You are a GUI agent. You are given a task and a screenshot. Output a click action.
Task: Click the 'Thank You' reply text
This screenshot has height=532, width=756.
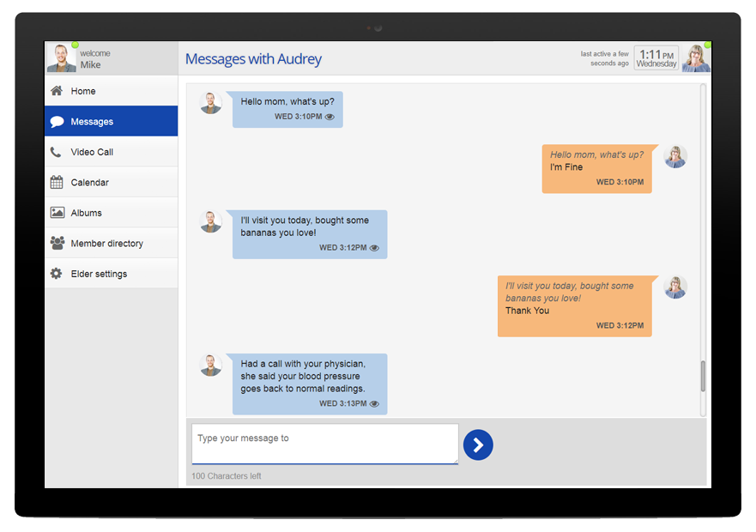(x=528, y=311)
